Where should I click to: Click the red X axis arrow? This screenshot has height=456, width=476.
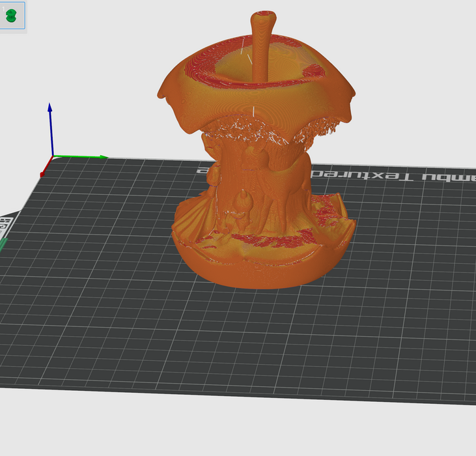pos(44,173)
